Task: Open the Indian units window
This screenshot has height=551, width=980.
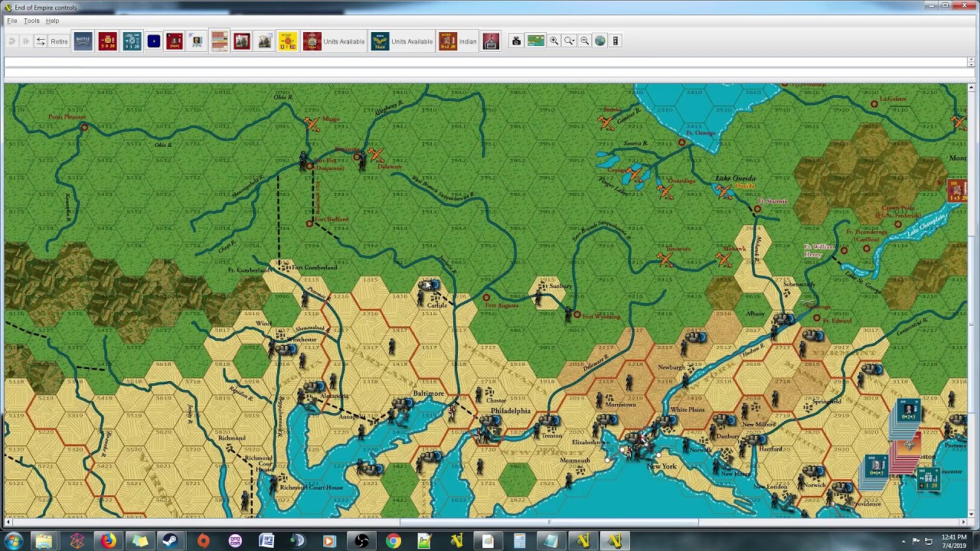Action: click(x=458, y=41)
